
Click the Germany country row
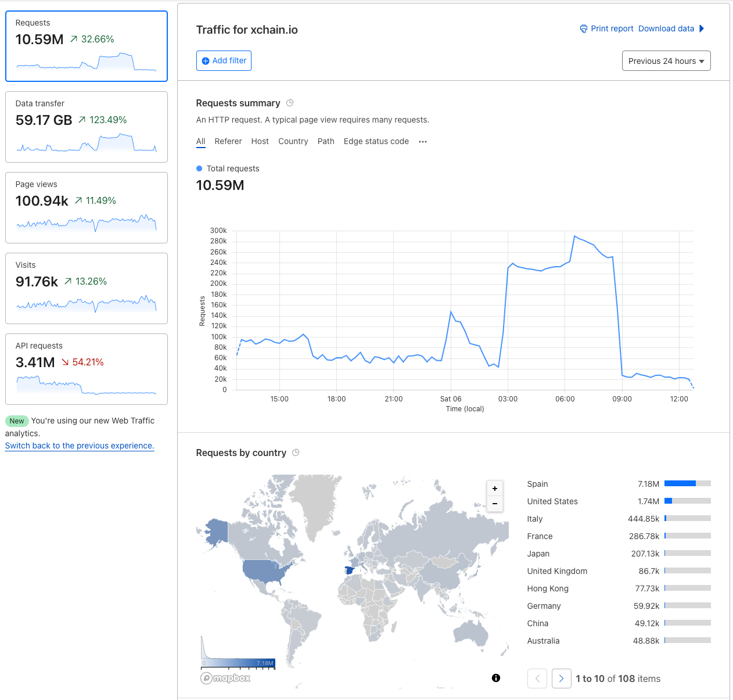619,606
